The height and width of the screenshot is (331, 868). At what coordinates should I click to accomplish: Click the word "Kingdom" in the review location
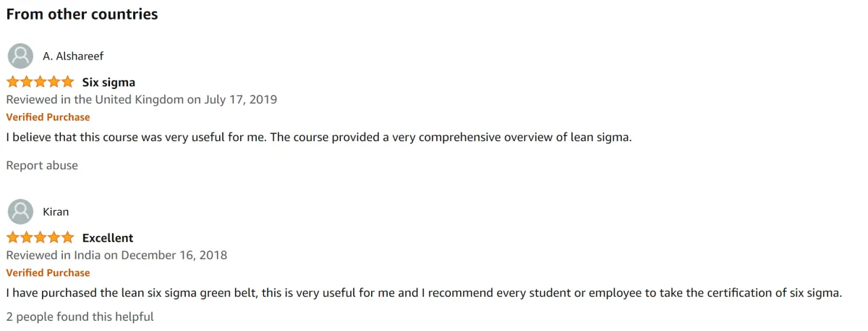pyautogui.click(x=161, y=99)
